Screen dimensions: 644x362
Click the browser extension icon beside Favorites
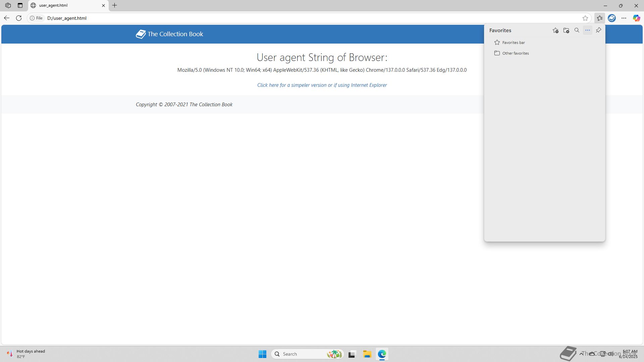[612, 18]
